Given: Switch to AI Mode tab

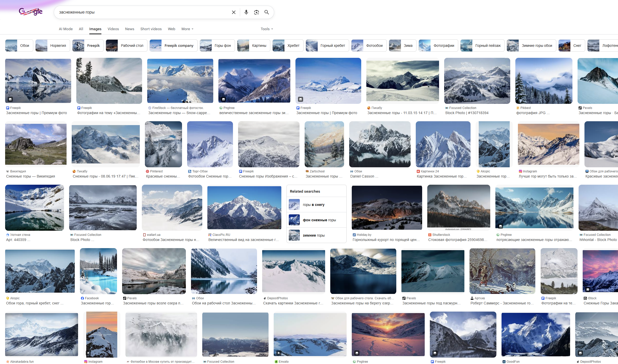Looking at the screenshot, I should tap(66, 29).
